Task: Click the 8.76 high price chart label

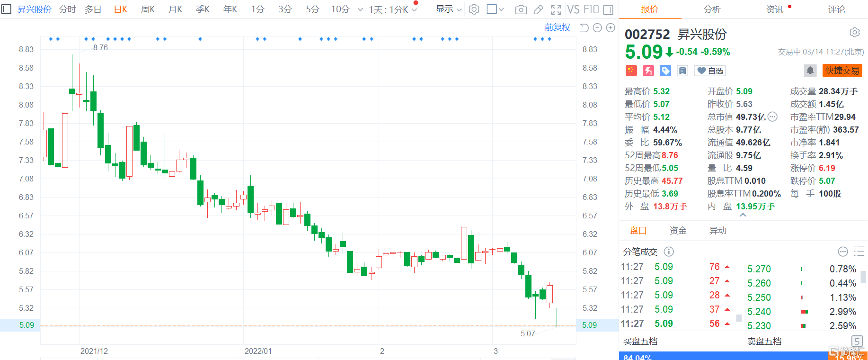Action: (x=100, y=47)
